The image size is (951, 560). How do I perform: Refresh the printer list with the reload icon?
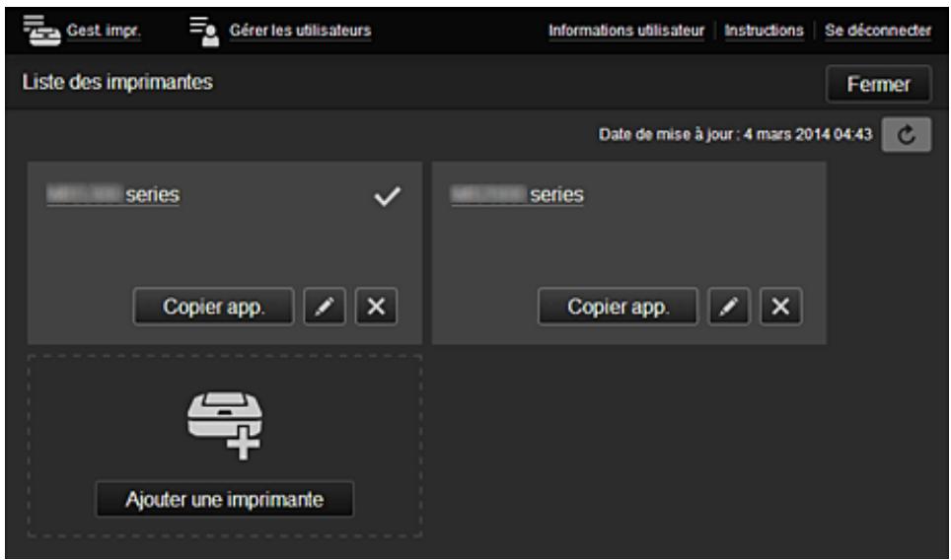click(x=903, y=135)
